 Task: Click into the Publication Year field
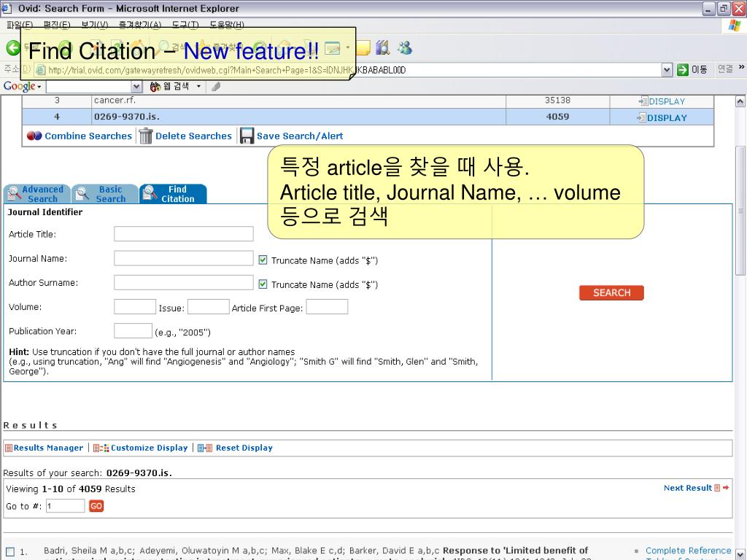pos(133,331)
